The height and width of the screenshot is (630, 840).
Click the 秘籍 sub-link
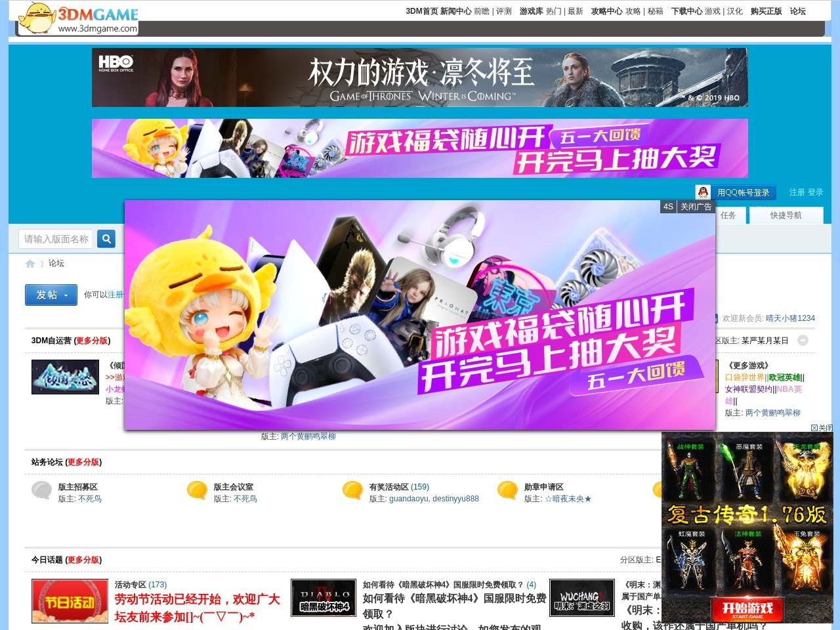point(656,11)
